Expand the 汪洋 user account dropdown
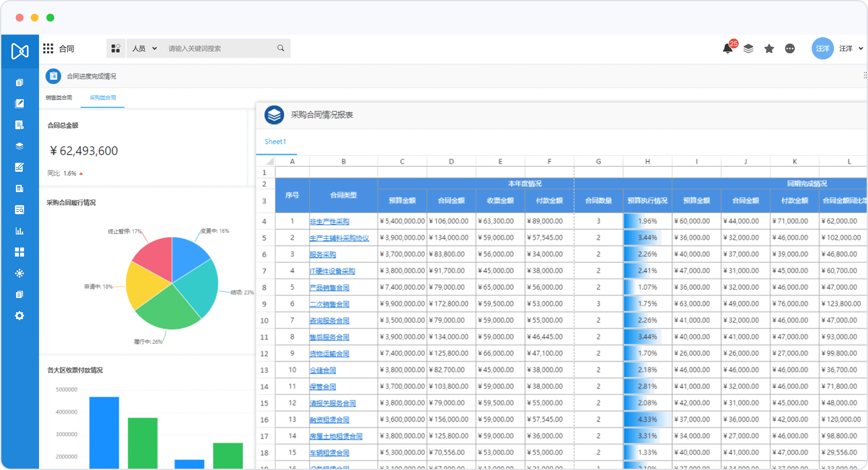This screenshot has height=470, width=868. [860, 49]
